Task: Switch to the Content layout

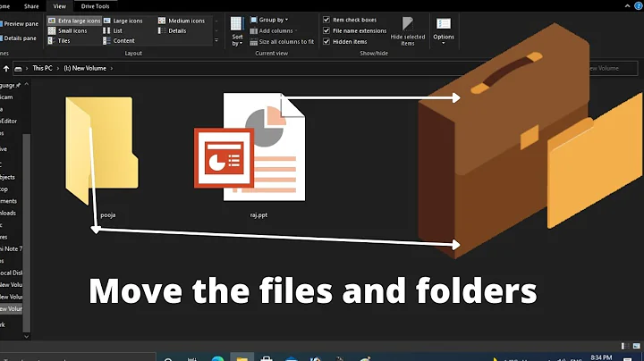Action: (119, 40)
